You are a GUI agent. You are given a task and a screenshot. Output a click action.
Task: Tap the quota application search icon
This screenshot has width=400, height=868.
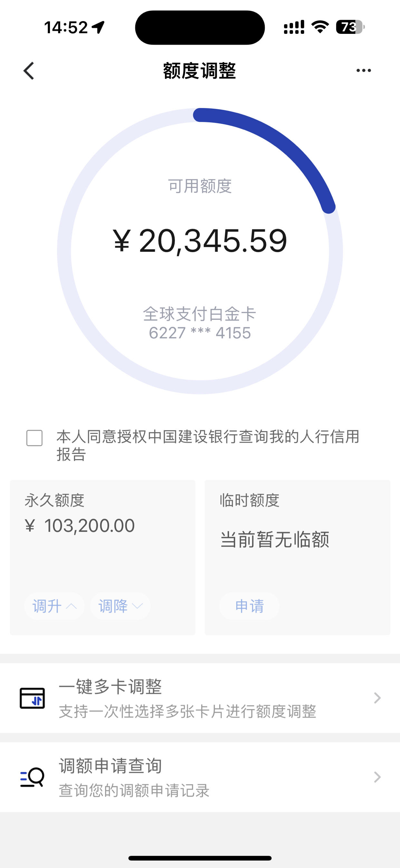pos(32,777)
